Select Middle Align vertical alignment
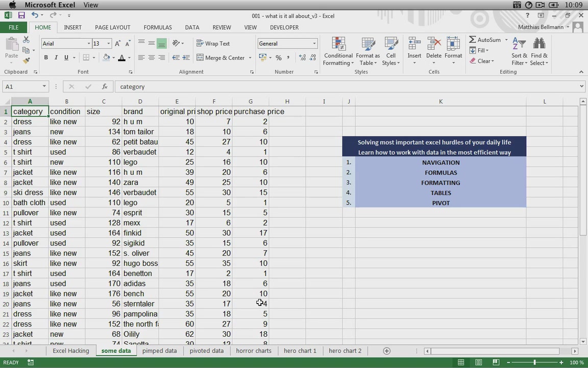The height and width of the screenshot is (368, 588). coord(152,43)
